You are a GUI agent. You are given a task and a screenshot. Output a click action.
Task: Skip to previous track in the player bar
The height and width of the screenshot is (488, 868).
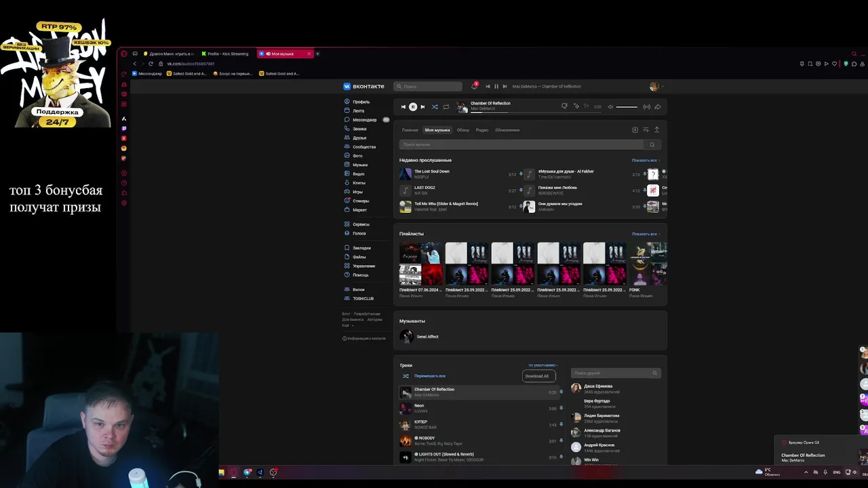(403, 106)
